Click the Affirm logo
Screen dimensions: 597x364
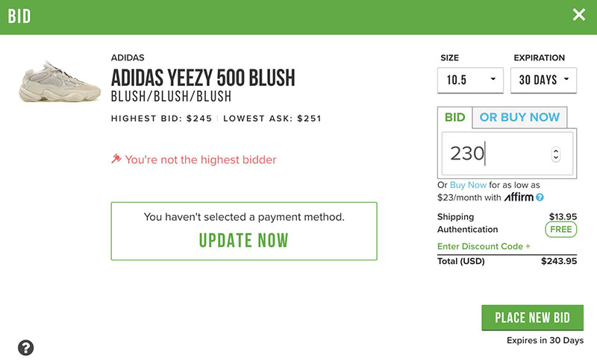[x=517, y=198]
